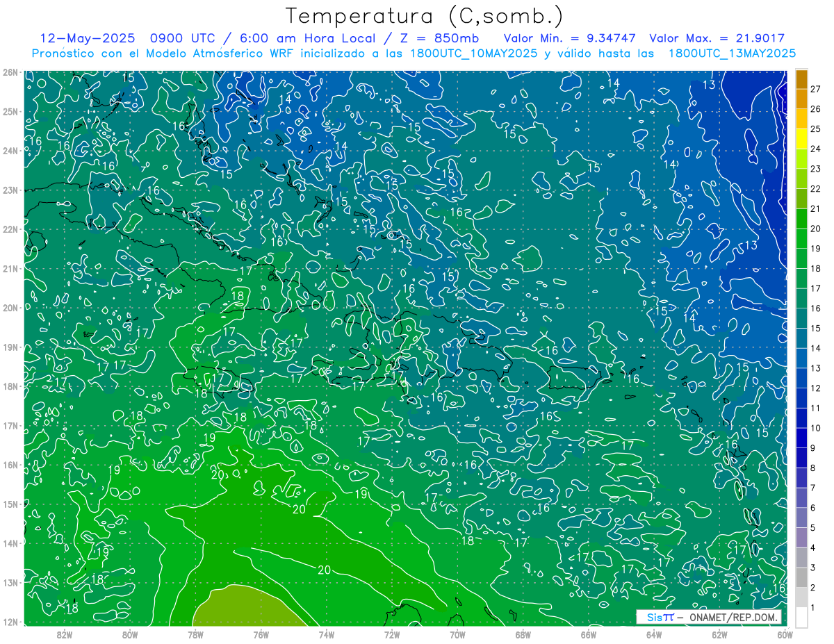This screenshot has width=834, height=644.
Task: Click the "82W" longitude axis label
Action: pyautogui.click(x=65, y=635)
